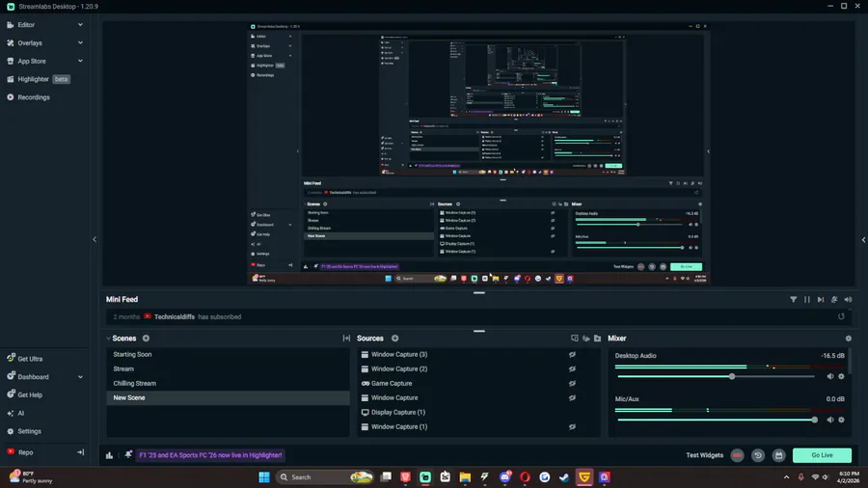The width and height of the screenshot is (868, 488).
Task: Adjust the Desktop Audio volume slider
Action: tap(732, 376)
